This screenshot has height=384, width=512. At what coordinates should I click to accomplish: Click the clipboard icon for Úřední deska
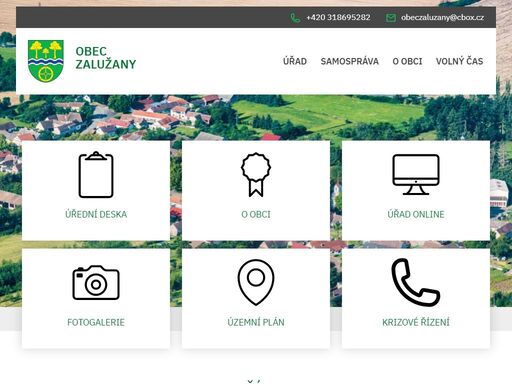[x=96, y=175]
